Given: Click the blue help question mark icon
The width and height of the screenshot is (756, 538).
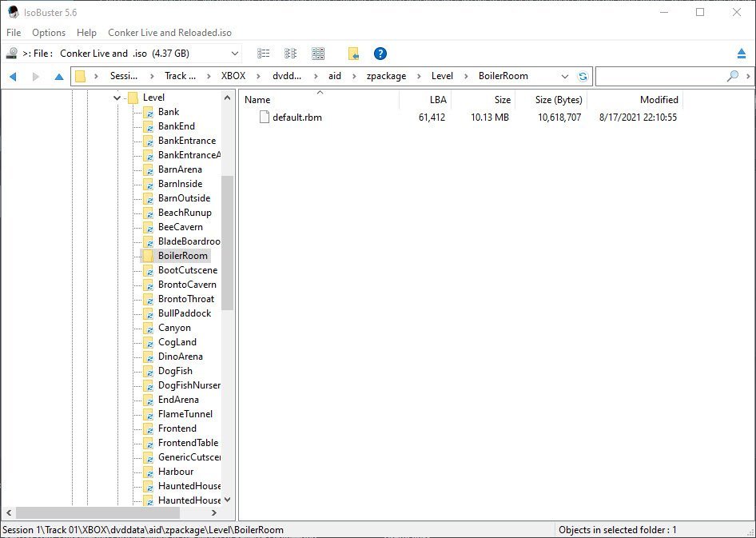Looking at the screenshot, I should [380, 54].
